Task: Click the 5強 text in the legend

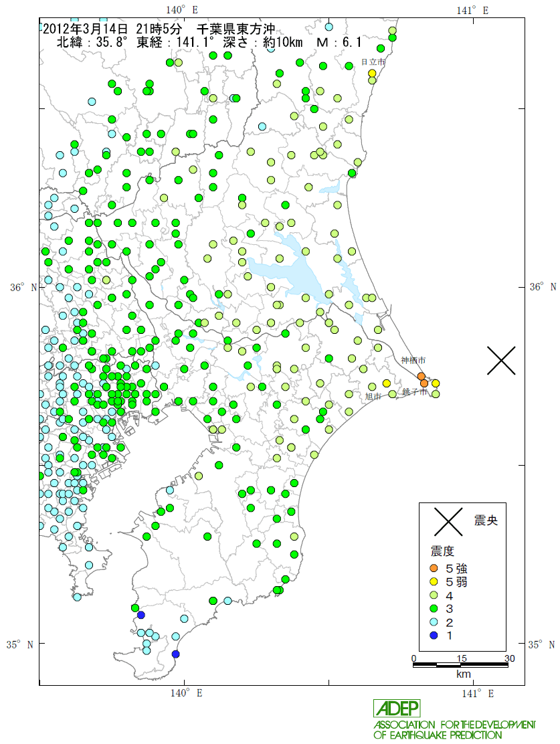Action: pyautogui.click(x=456, y=569)
